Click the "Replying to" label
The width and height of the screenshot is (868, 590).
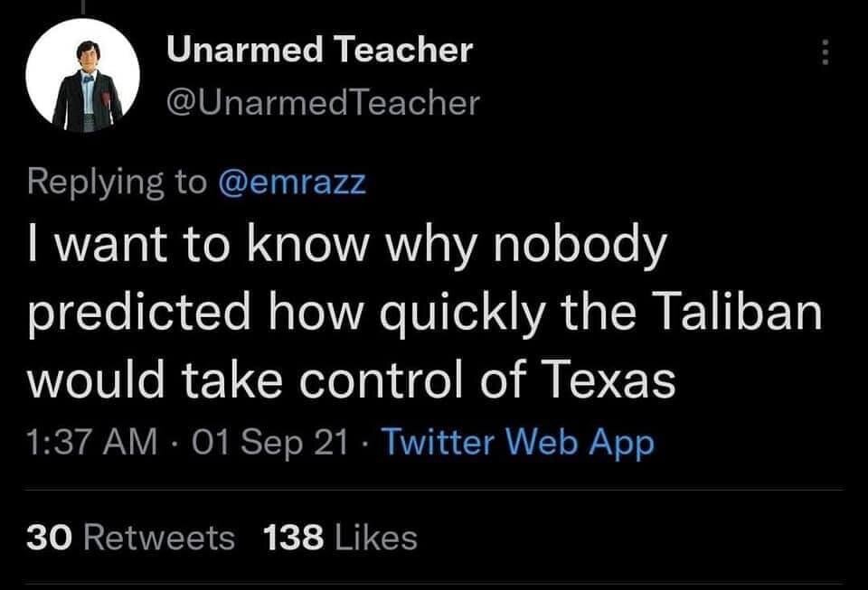(x=117, y=182)
